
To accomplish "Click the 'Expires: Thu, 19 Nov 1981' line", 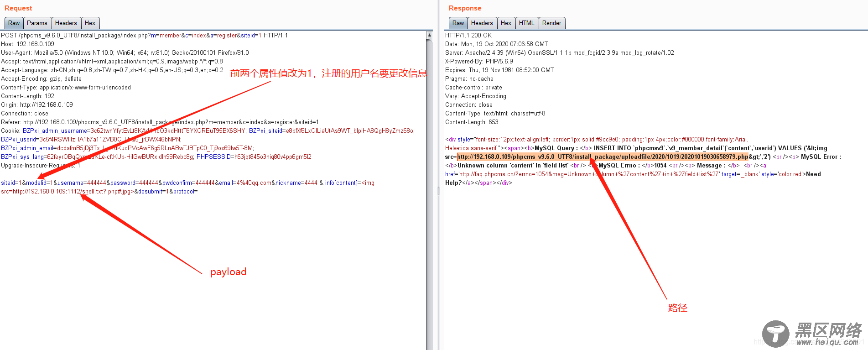I will (499, 70).
